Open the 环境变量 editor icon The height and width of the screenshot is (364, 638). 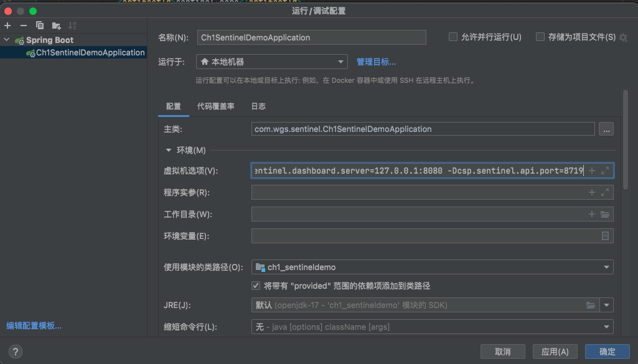point(604,236)
